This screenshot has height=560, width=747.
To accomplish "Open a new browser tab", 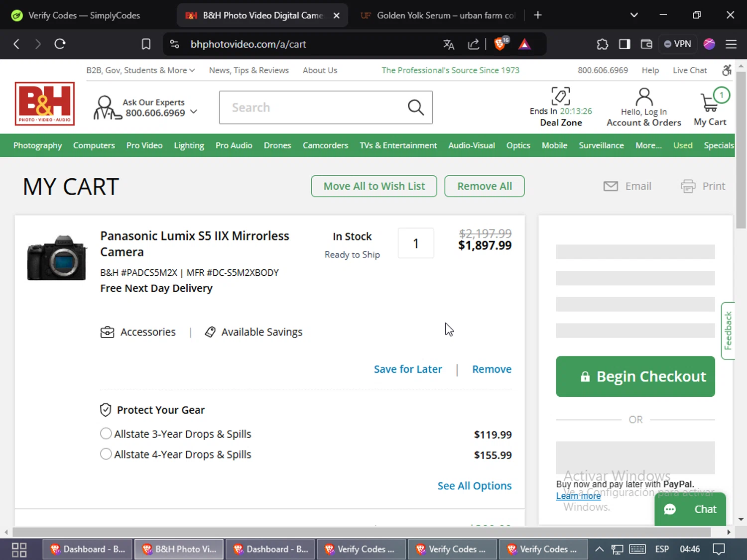I will click(x=538, y=15).
